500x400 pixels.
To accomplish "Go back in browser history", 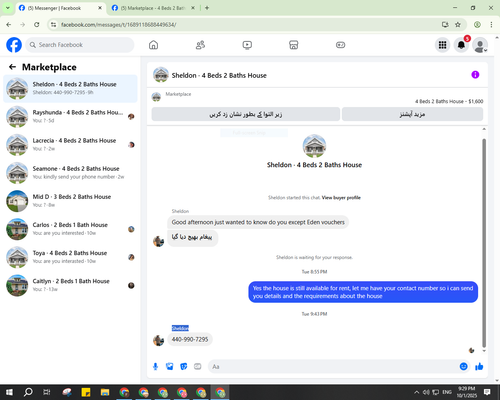I will click(x=9, y=25).
